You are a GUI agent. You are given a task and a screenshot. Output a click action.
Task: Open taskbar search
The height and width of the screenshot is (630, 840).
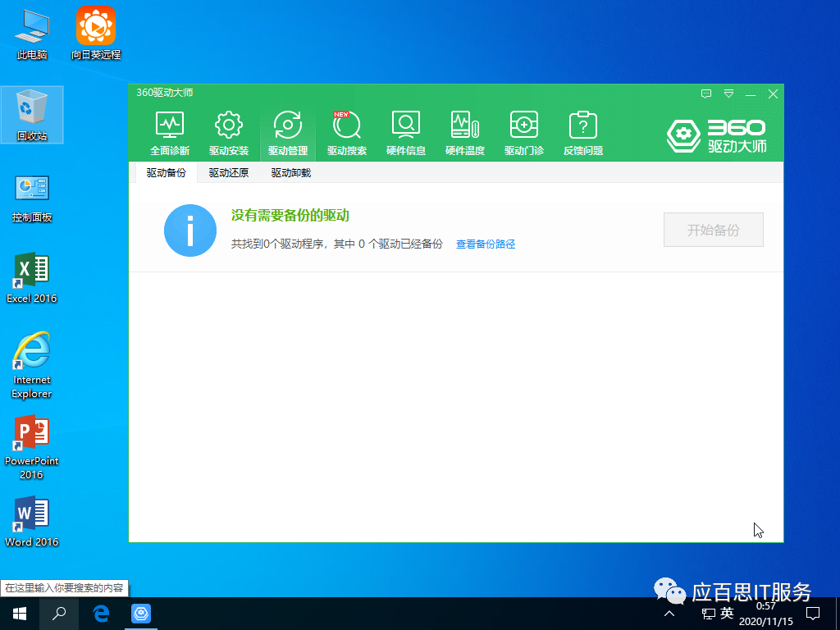pyautogui.click(x=59, y=614)
